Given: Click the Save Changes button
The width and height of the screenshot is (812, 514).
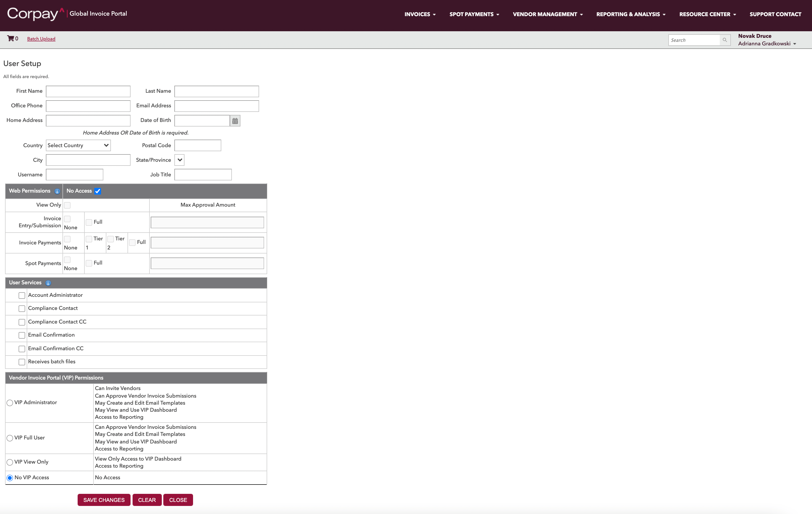Looking at the screenshot, I should coord(104,500).
